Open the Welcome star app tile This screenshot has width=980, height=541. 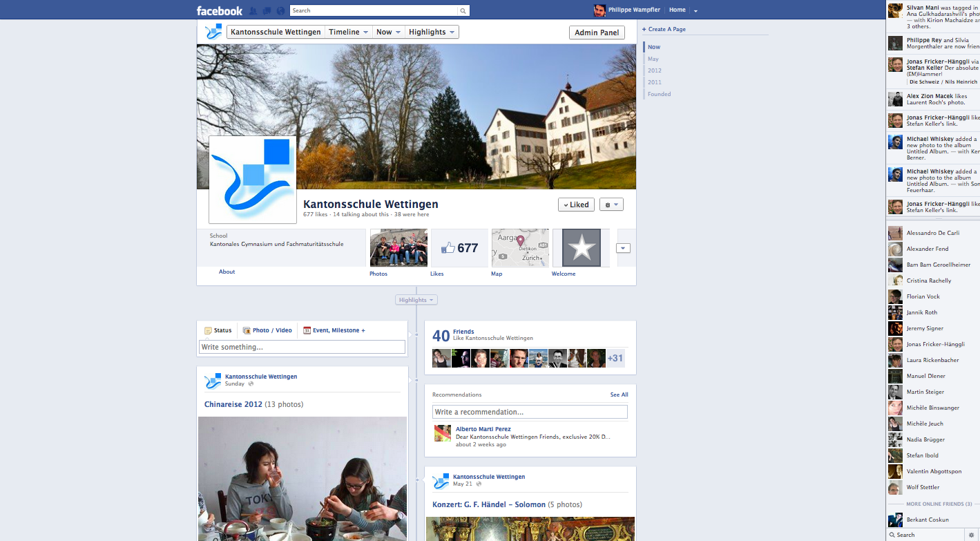(581, 248)
